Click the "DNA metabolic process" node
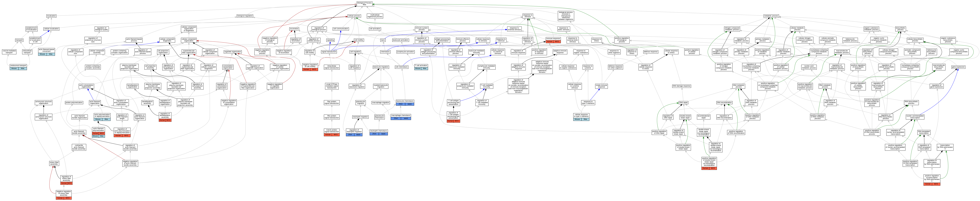This screenshot has height=201, width=980. tap(738, 86)
